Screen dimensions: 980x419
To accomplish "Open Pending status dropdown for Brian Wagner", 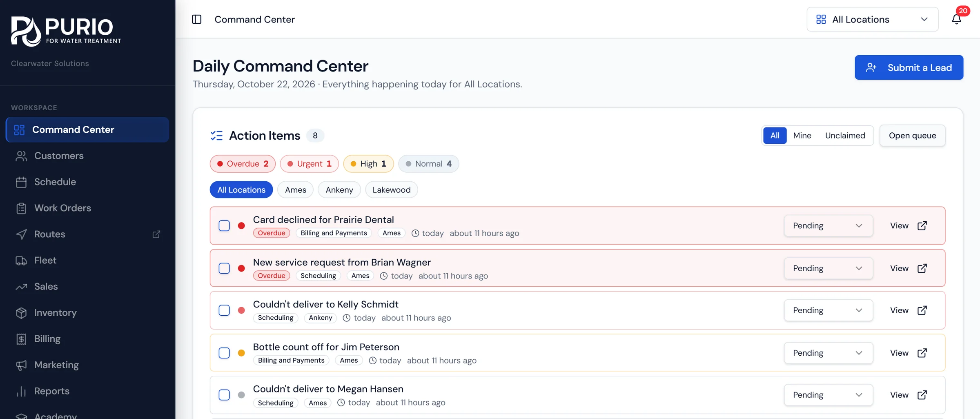I will (x=828, y=268).
